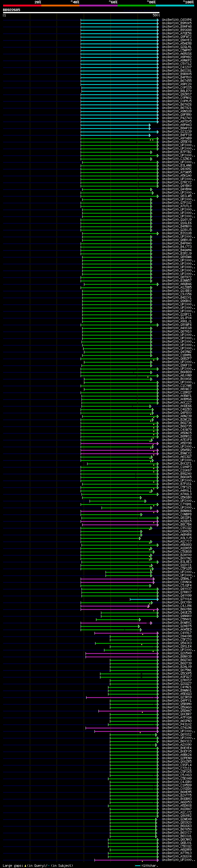Click the UniRef100_A7QE56 label
This screenshot has width=197, height=868.
point(177,33)
